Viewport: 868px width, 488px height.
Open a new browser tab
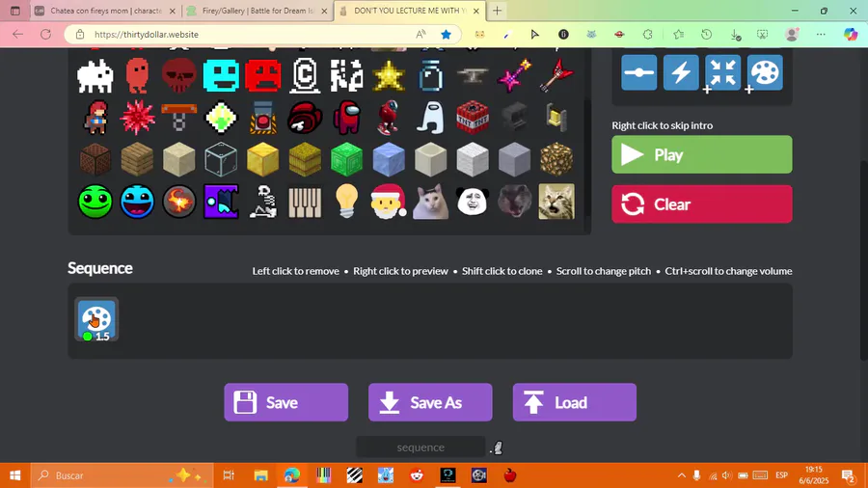(497, 11)
